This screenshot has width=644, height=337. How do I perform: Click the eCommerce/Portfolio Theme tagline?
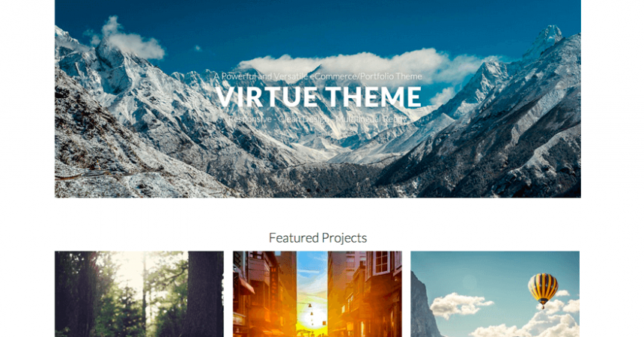tap(318, 76)
